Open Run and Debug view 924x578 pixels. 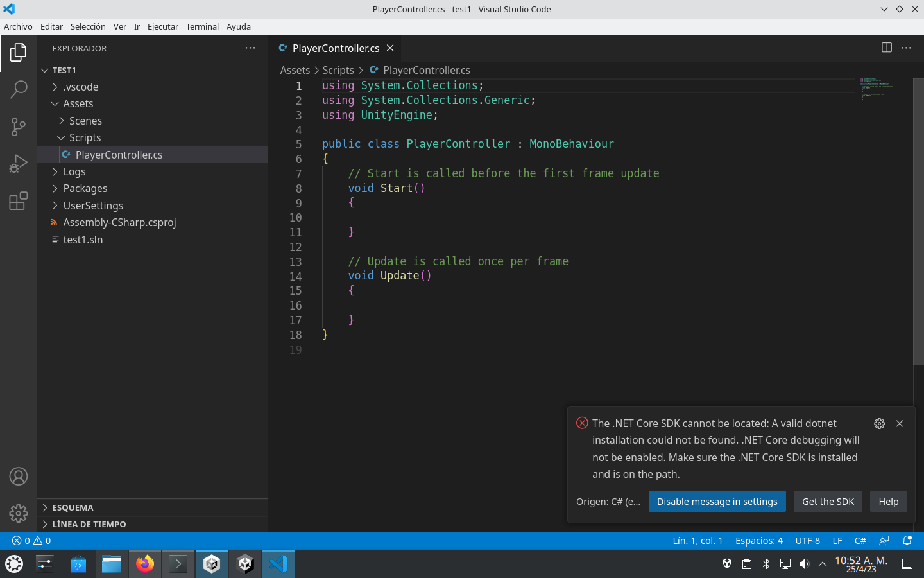(x=19, y=164)
